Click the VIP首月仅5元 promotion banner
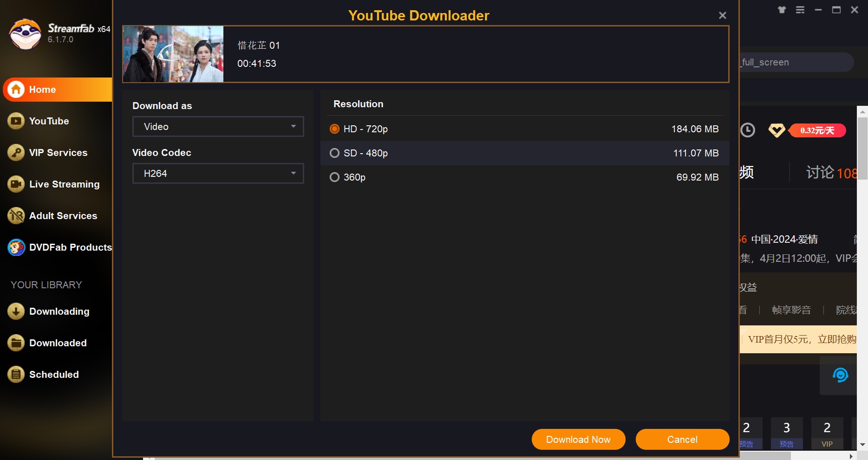Screen dimensions: 868x460 pyautogui.click(x=798, y=339)
